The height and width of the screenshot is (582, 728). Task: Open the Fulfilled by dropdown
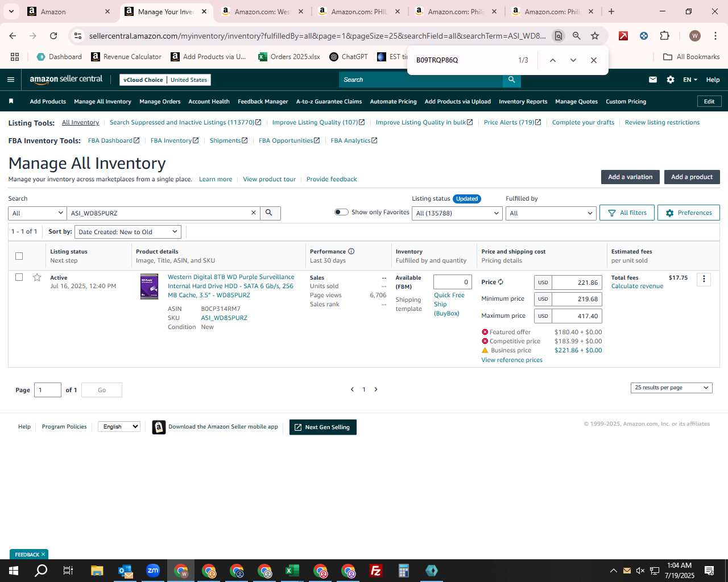551,213
